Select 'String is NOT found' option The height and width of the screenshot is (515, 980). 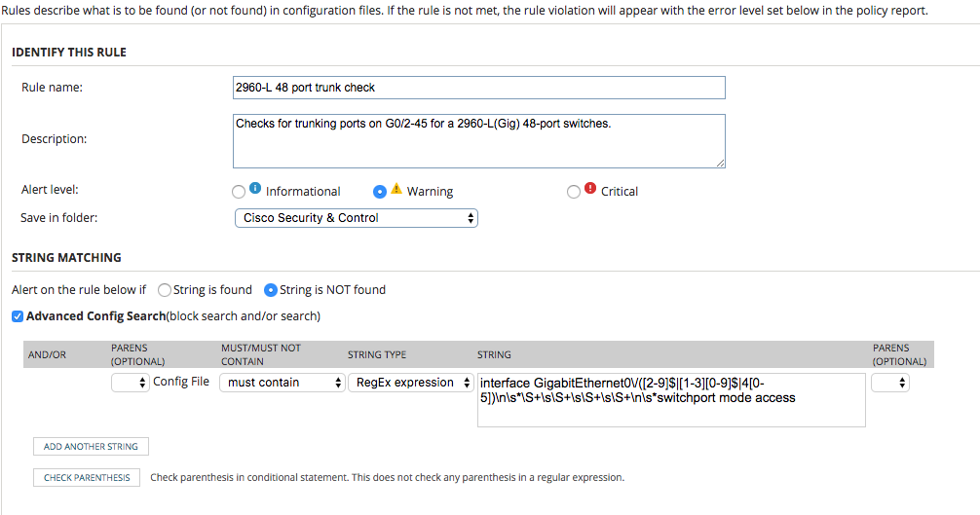[x=271, y=290]
